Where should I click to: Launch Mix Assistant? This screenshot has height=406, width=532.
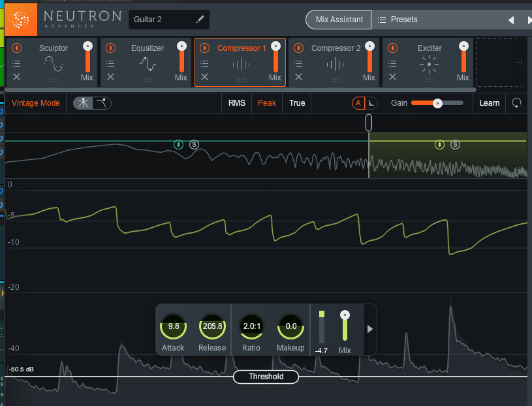(338, 19)
